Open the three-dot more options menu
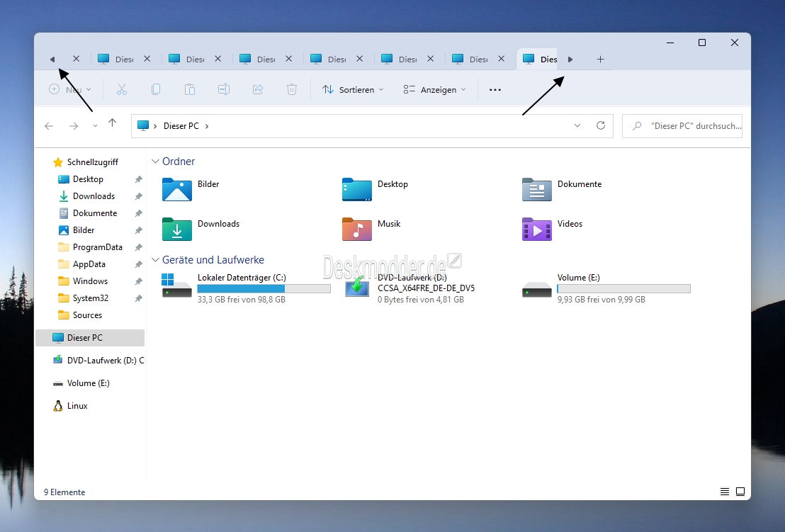Screen dimensions: 785x532 pyautogui.click(x=495, y=89)
